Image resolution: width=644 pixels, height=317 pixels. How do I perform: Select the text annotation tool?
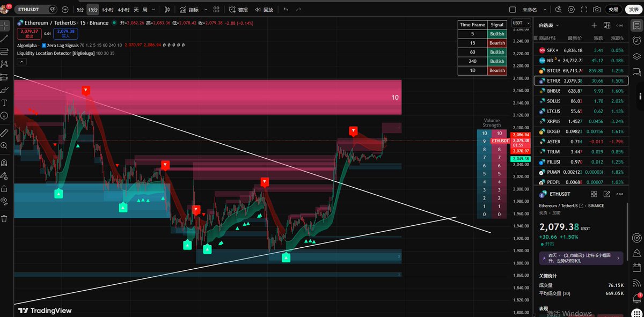4,102
